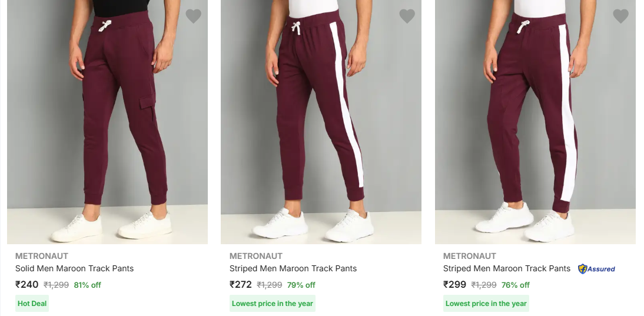The width and height of the screenshot is (644, 316).
Task: Click the ₹240 price
Action: 27,285
